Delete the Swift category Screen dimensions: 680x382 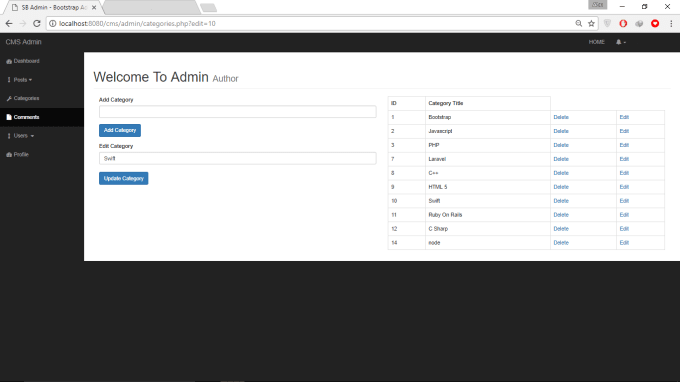point(561,201)
